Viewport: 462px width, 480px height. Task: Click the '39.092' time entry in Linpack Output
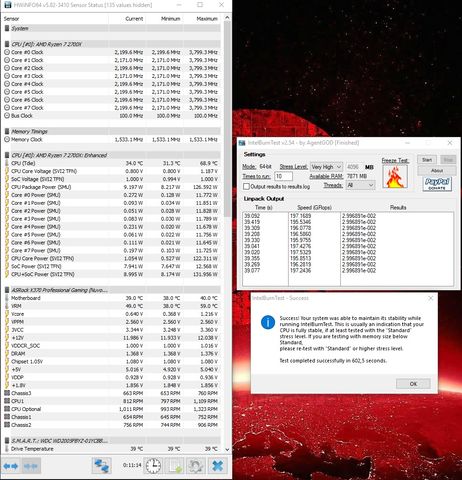[x=252, y=216]
